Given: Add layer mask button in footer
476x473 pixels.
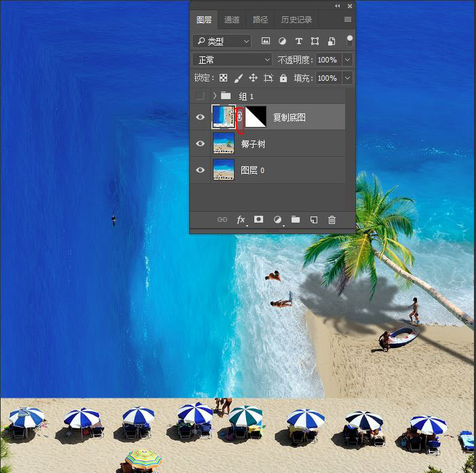Looking at the screenshot, I should pyautogui.click(x=258, y=219).
